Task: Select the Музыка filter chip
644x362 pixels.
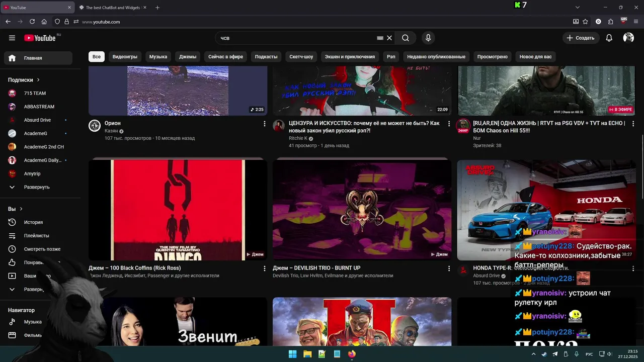Action: 158,57
